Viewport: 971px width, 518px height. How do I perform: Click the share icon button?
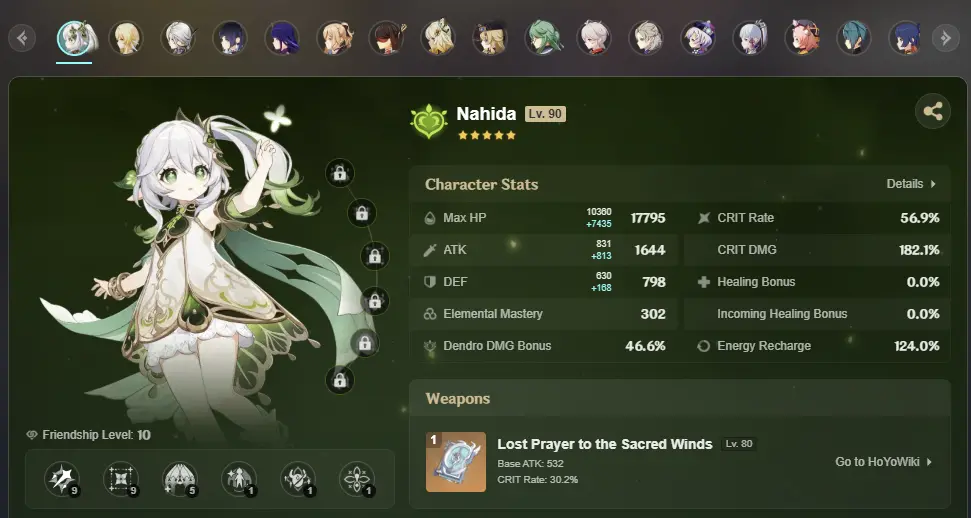933,112
